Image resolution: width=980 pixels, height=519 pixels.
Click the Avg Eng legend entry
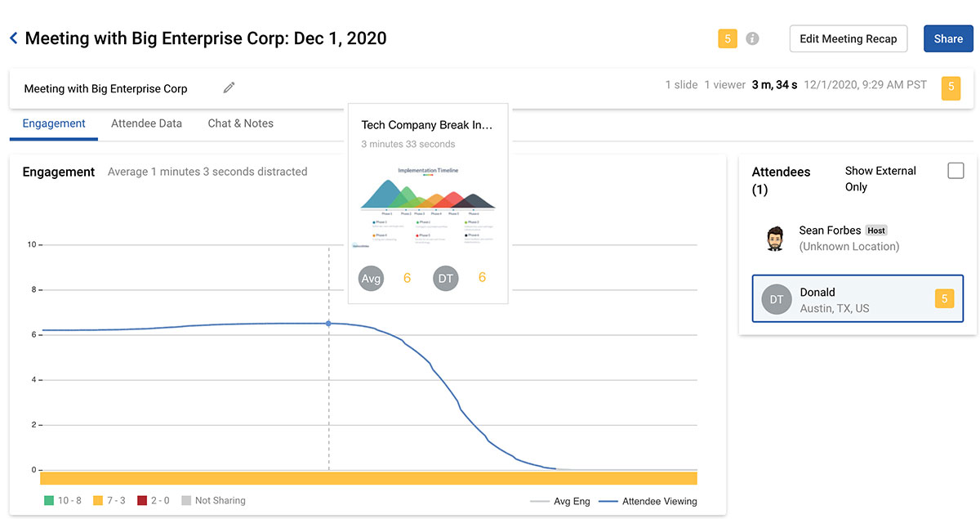(560, 501)
